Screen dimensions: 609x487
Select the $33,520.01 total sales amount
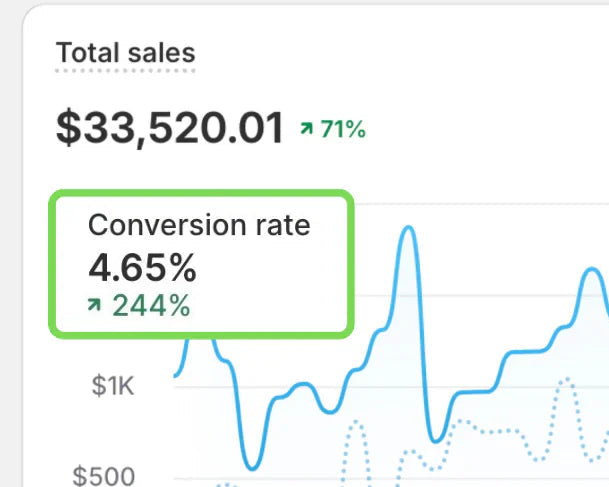(170, 128)
